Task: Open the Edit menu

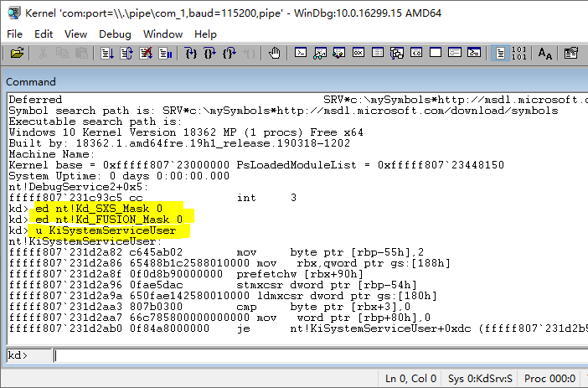Action: tap(44, 34)
